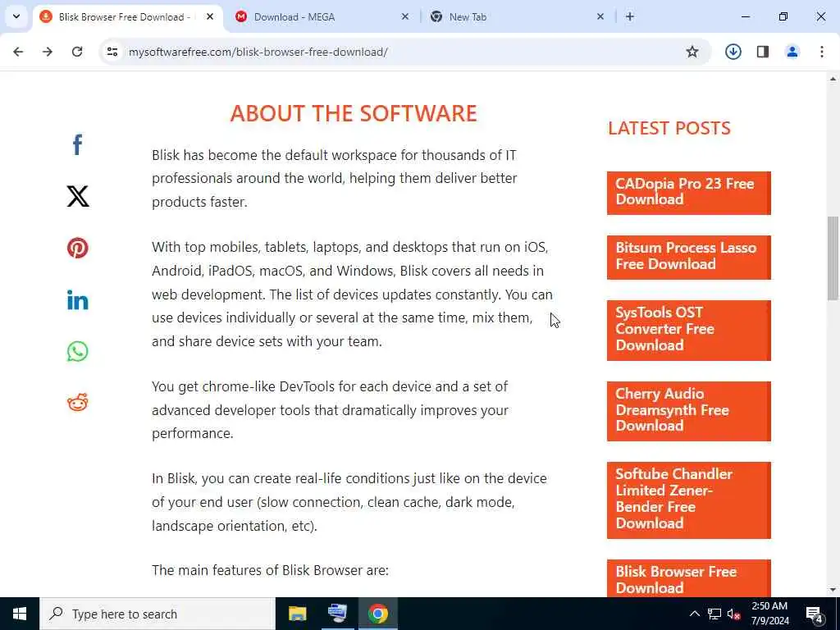
Task: Click the taskbar search box
Action: point(157,614)
